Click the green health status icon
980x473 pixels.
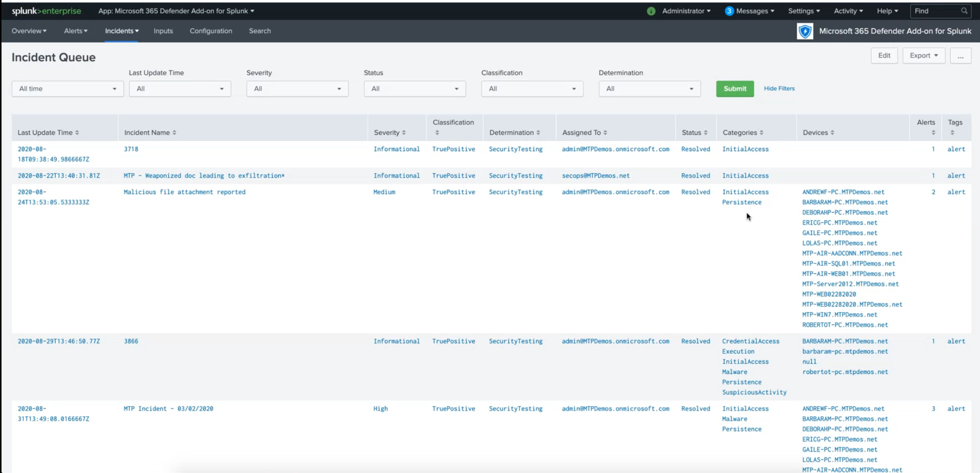pos(651,11)
